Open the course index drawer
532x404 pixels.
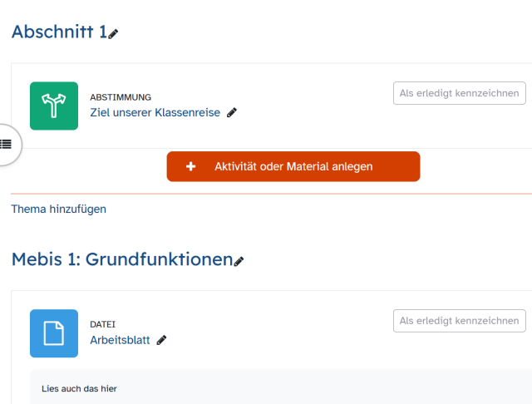[7, 144]
